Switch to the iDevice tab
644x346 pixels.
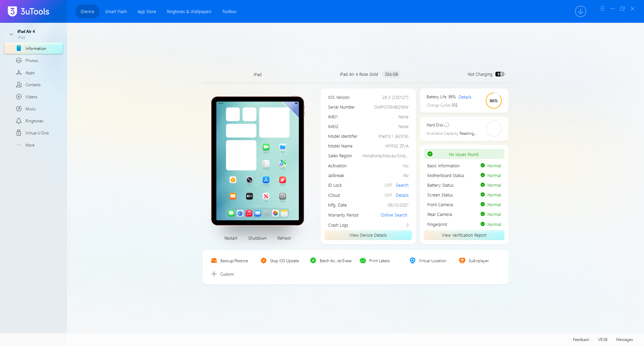[x=87, y=11]
